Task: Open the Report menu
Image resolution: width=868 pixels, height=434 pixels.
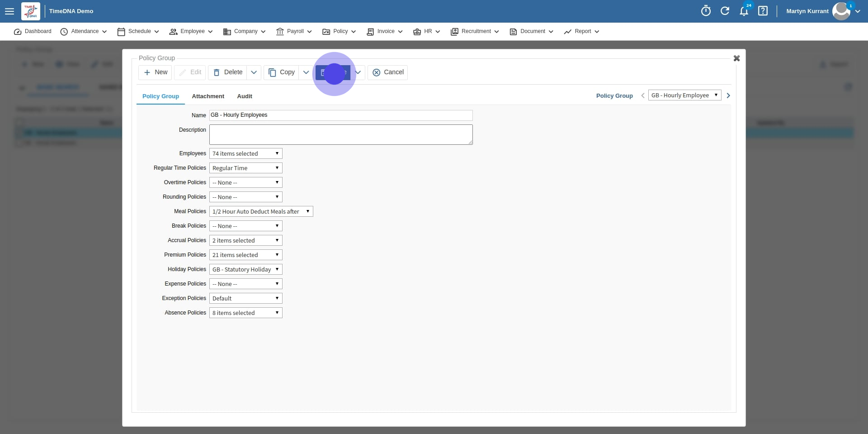Action: click(x=581, y=31)
